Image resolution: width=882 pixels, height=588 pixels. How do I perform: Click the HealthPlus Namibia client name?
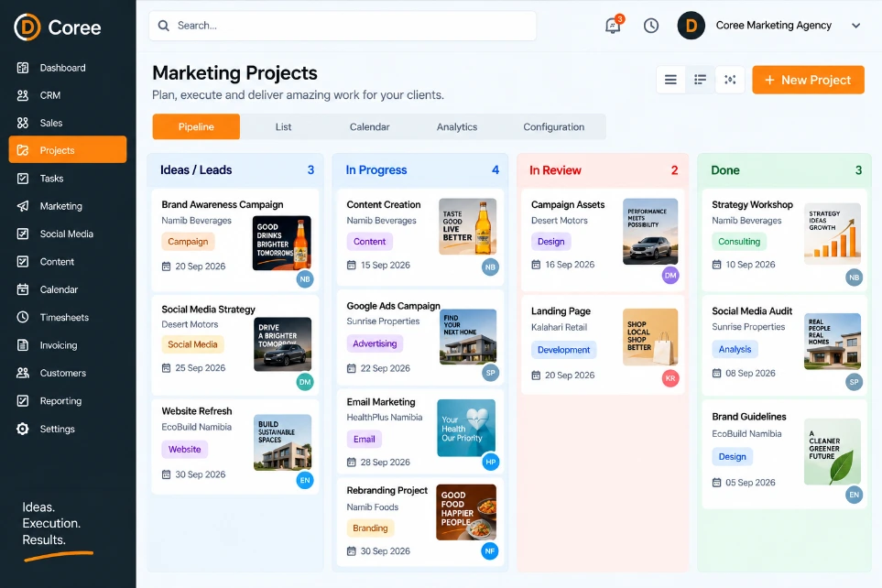(384, 417)
